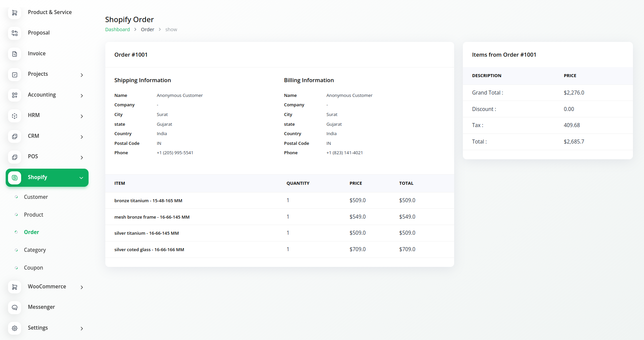Open Shopify Customer submenu item

(x=36, y=197)
